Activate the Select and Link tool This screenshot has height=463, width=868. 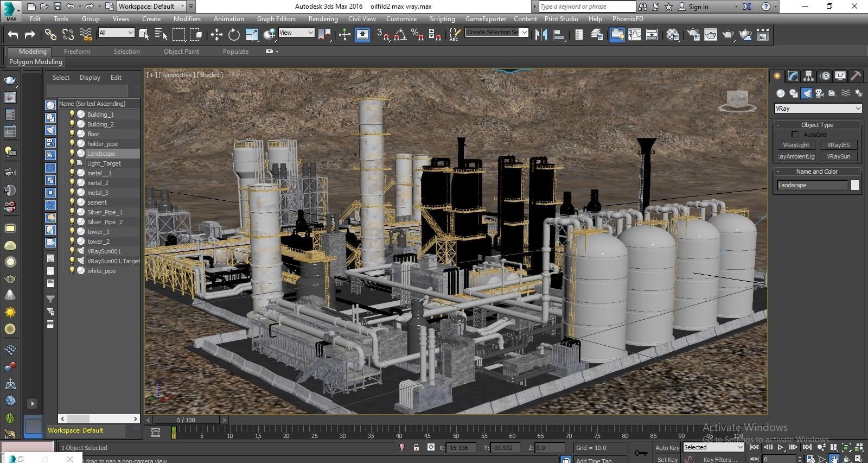tap(50, 35)
